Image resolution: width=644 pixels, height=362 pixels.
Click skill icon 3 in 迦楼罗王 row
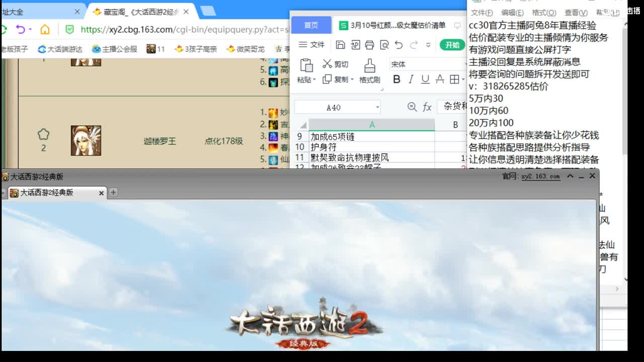pos(273,136)
